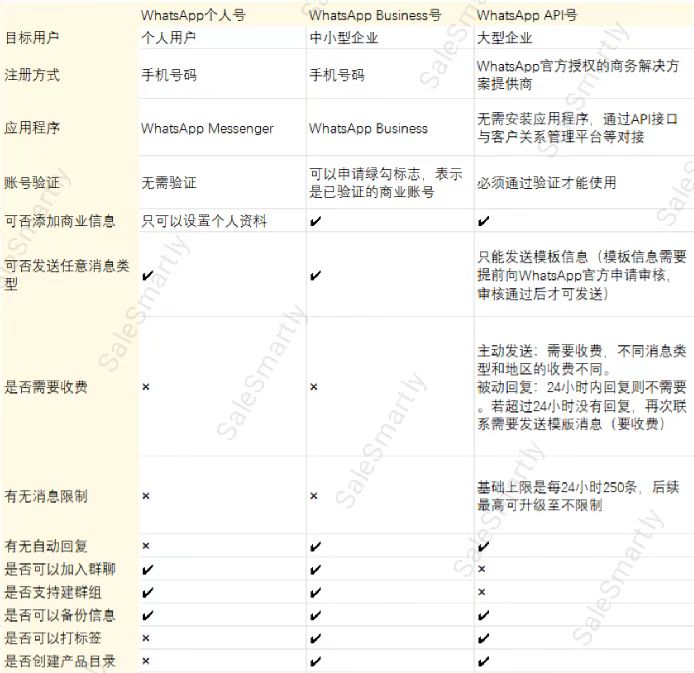This screenshot has width=694, height=673.
Task: Click 个人号 cross in 是否需要收费 row
Action: pos(146,387)
